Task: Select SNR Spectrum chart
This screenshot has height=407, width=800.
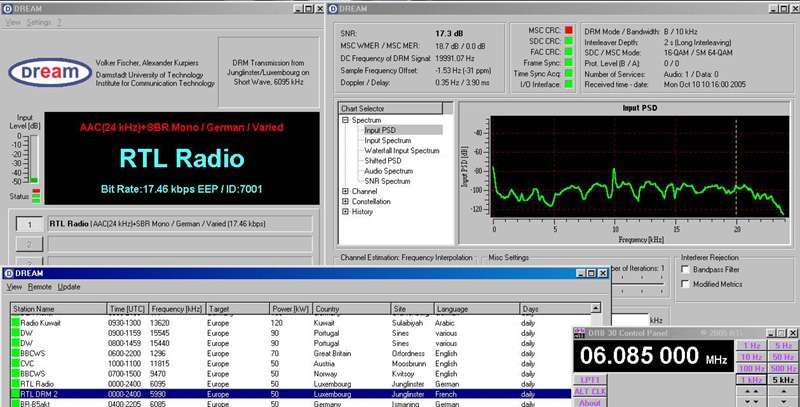Action: pyautogui.click(x=387, y=181)
